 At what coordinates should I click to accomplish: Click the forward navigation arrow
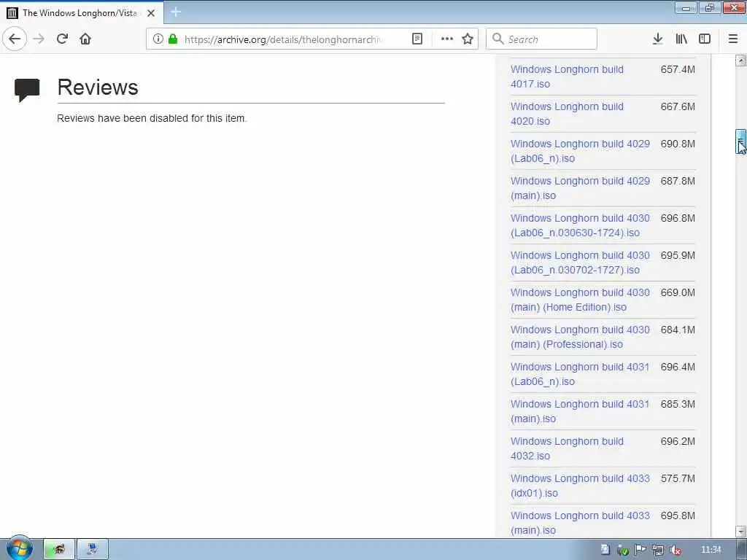(x=39, y=39)
